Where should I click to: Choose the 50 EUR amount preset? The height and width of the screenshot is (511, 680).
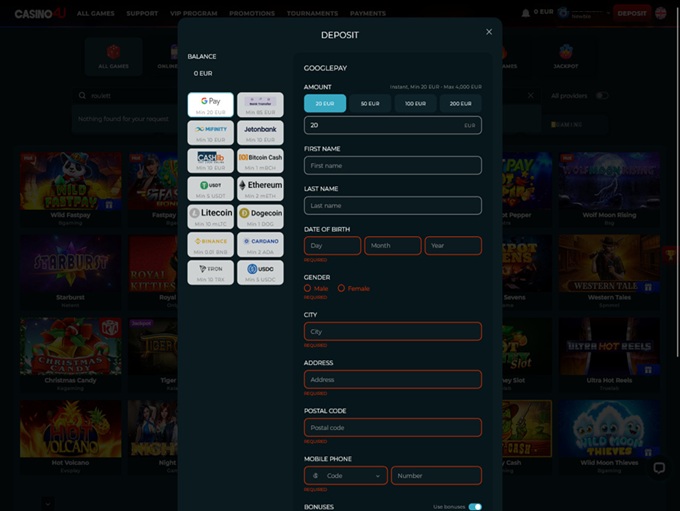(370, 103)
